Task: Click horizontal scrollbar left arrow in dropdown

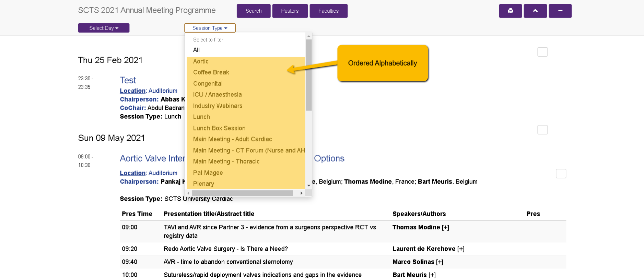Action: pos(188,193)
